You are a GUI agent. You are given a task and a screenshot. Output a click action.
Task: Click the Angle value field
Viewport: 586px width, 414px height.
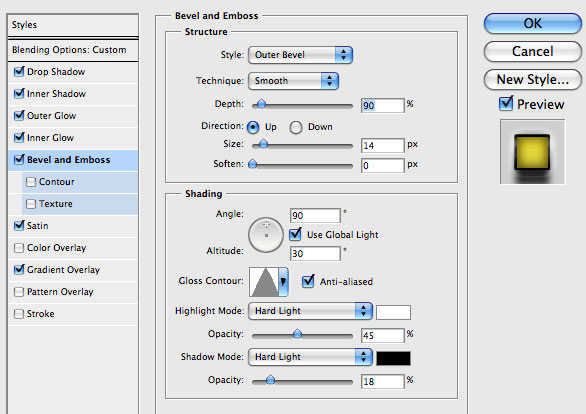pyautogui.click(x=315, y=216)
